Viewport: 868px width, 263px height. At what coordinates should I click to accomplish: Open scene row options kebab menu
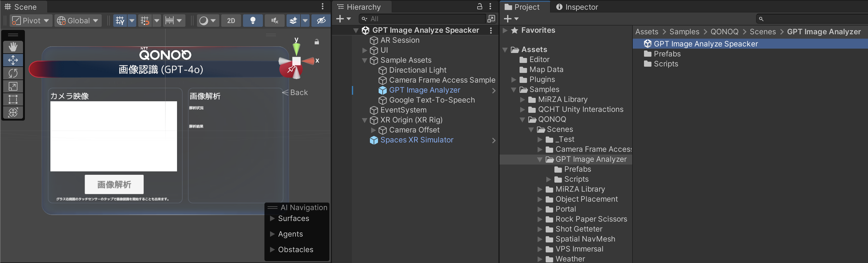click(491, 31)
